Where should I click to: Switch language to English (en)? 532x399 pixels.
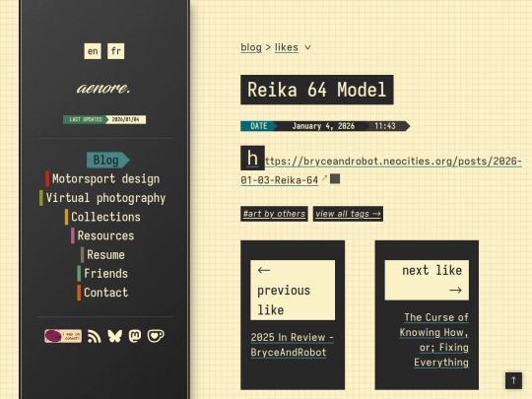tap(93, 51)
